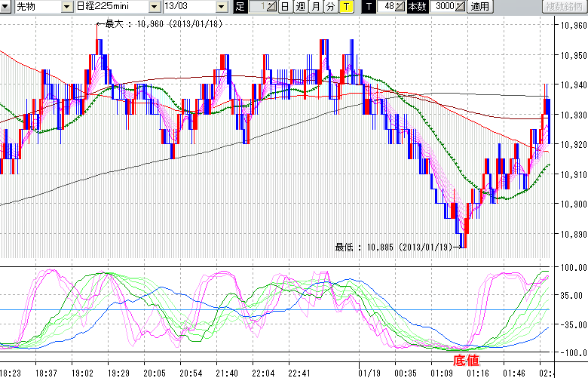
Task: Switch chart to monthly (月) bars
Action: pyautogui.click(x=315, y=7)
